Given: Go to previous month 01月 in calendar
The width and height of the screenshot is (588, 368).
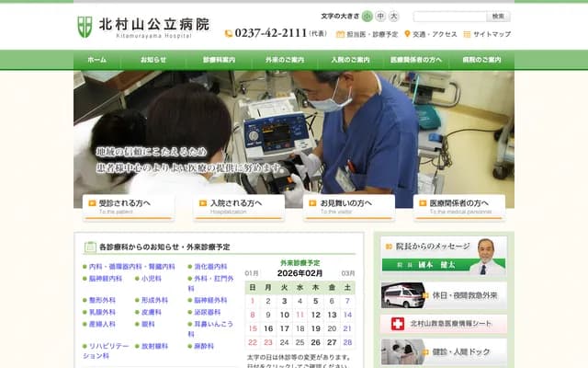Looking at the screenshot, I should (x=252, y=273).
